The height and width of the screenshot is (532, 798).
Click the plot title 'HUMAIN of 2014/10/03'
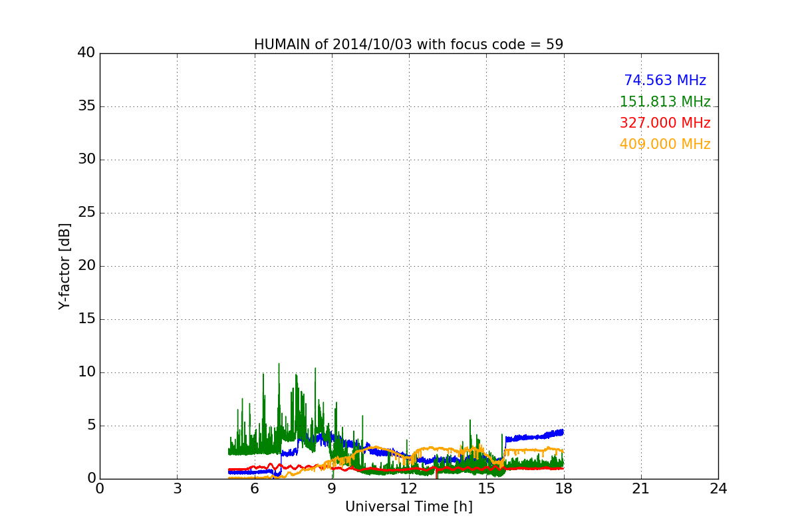[x=333, y=45]
